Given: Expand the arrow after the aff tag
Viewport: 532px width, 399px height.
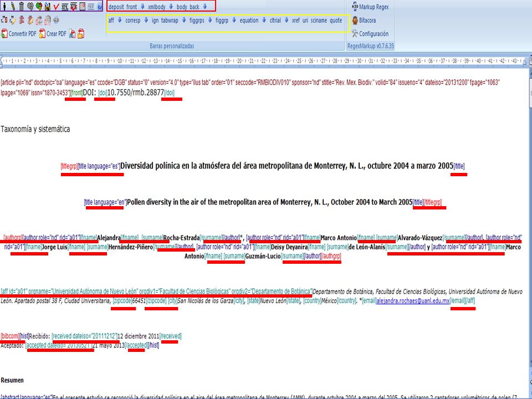Looking at the screenshot, I should (120, 21).
